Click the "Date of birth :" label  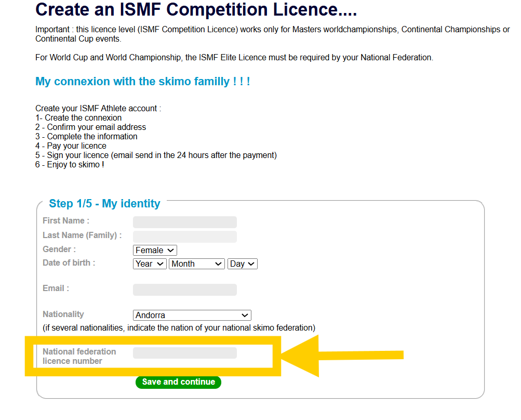tap(69, 263)
